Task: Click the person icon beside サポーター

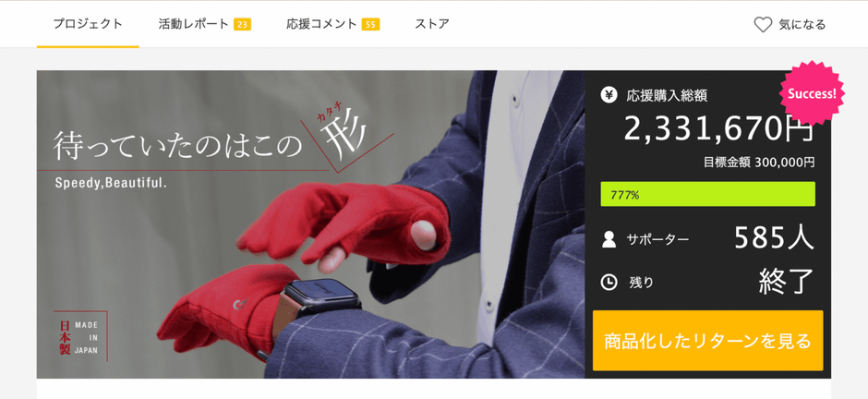Action: [609, 239]
